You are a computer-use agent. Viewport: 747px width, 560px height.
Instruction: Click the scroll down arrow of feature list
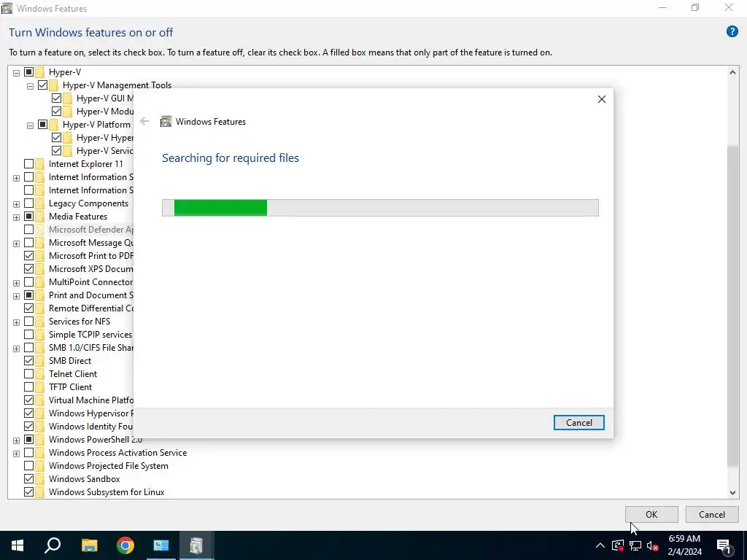732,493
